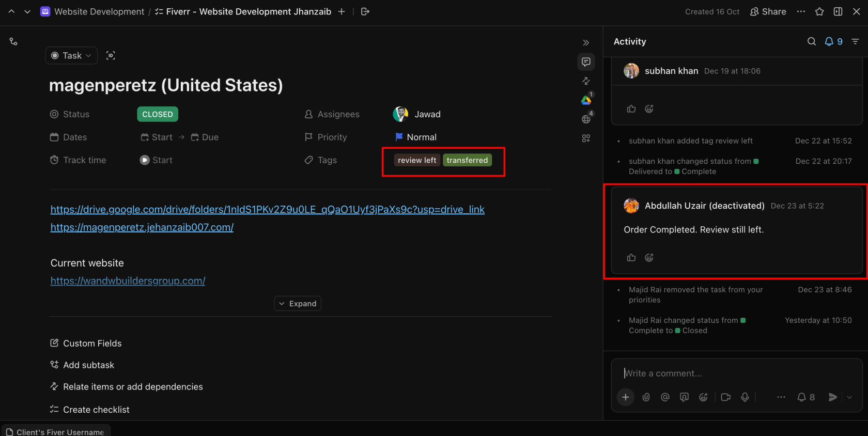Open the send comment options arrow
The height and width of the screenshot is (436, 868).
[x=849, y=397]
